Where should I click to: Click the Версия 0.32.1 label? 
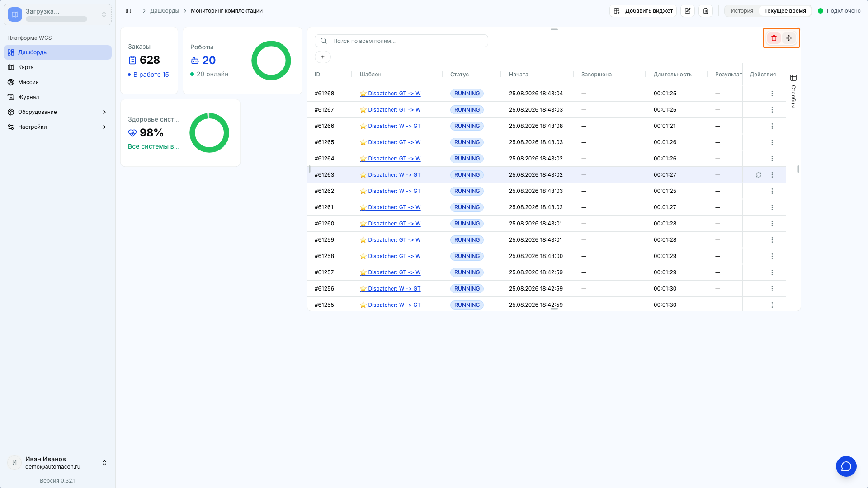[x=57, y=481]
